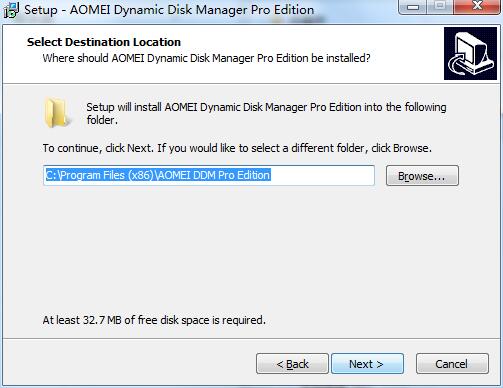Minimize the setup window
The image size is (503, 388).
[x=413, y=7]
